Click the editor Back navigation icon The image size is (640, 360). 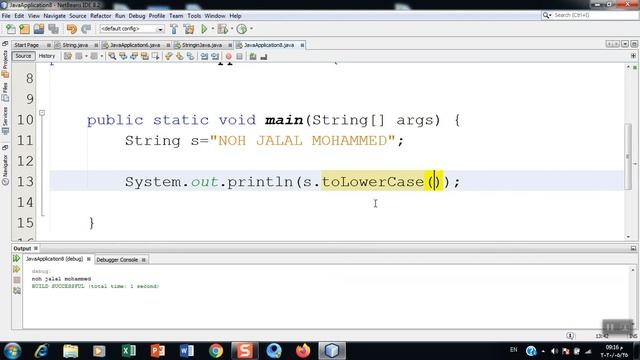point(79,56)
